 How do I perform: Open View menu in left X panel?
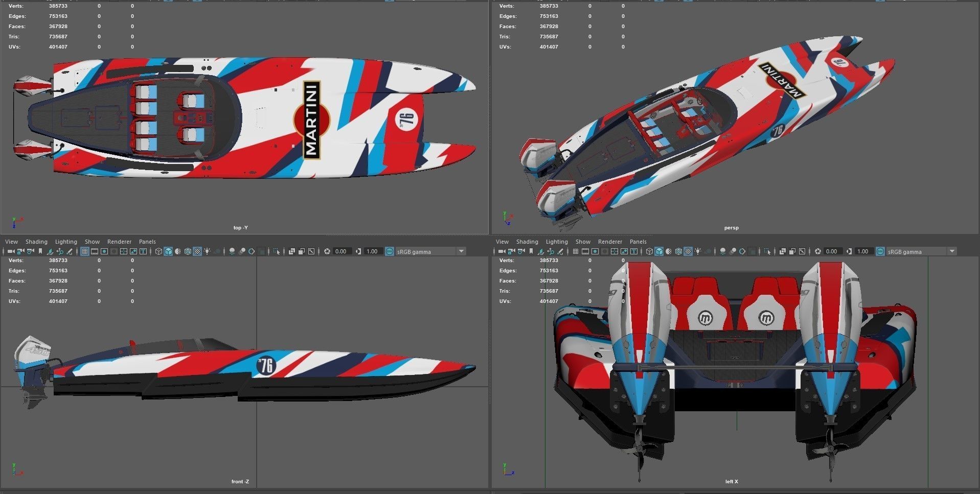pos(502,242)
